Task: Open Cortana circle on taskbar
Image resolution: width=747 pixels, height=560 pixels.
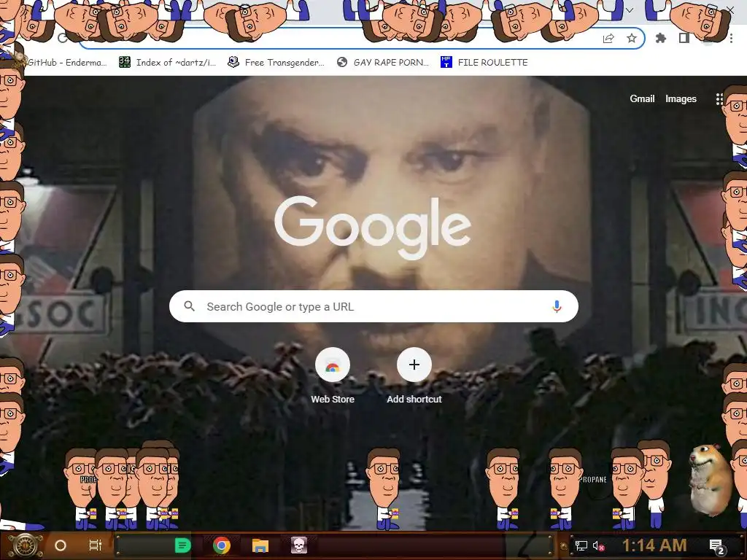Action: (x=61, y=545)
